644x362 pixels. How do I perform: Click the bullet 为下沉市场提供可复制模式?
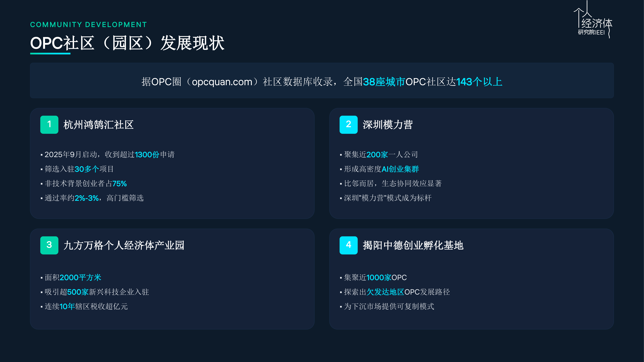click(x=387, y=306)
